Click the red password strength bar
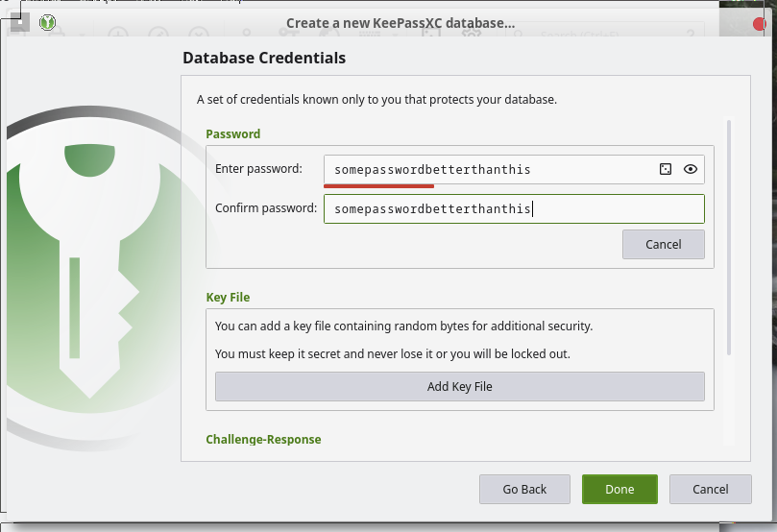This screenshot has width=777, height=532. 379,186
